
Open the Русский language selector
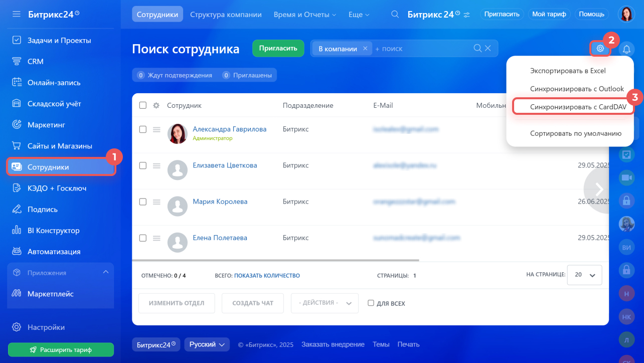pos(207,344)
